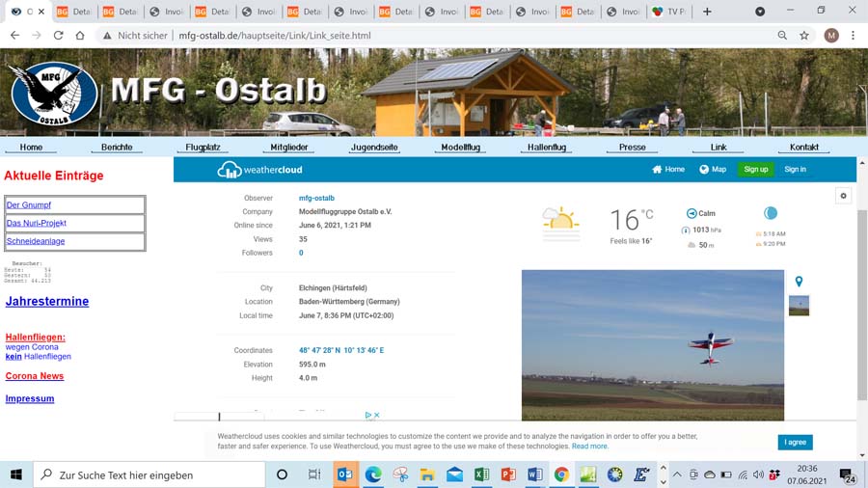Open the Weathercloud settings gear

843,196
